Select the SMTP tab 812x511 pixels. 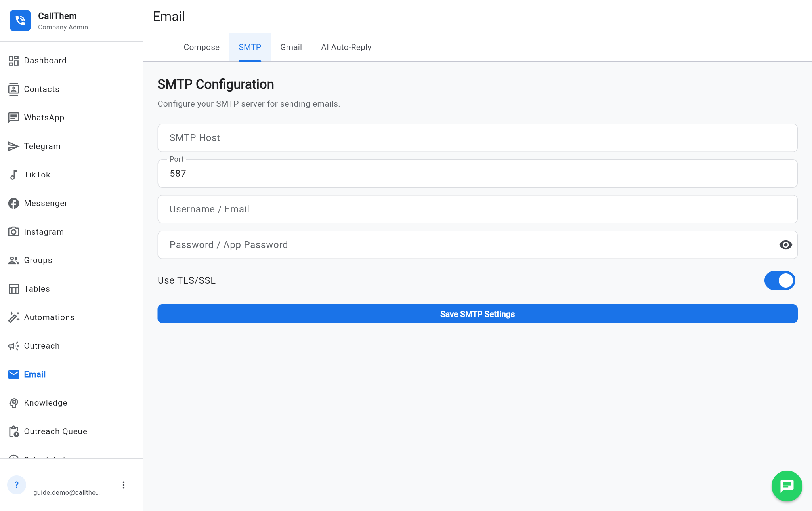[x=250, y=47]
